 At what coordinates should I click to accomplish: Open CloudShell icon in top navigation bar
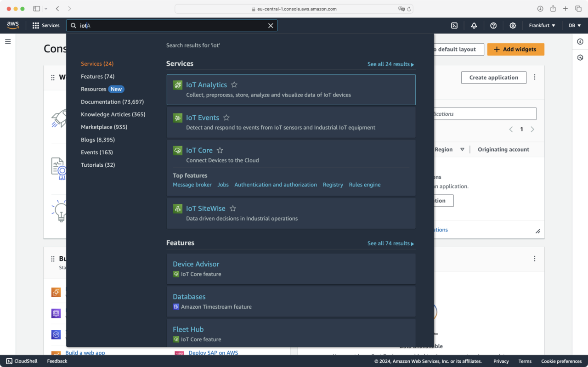[x=454, y=26]
